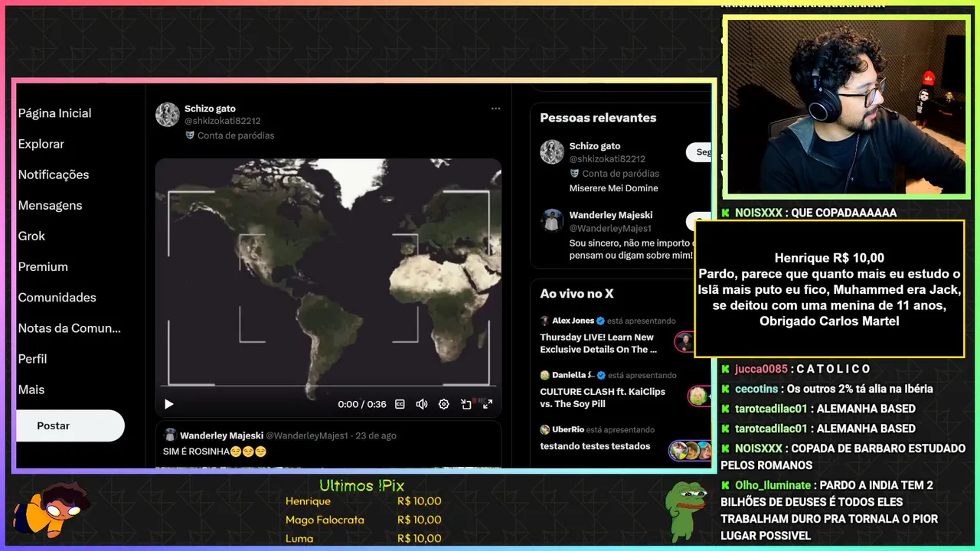Open the 23 de ago timestamp on the reply
This screenshot has width=980, height=551.
point(376,435)
